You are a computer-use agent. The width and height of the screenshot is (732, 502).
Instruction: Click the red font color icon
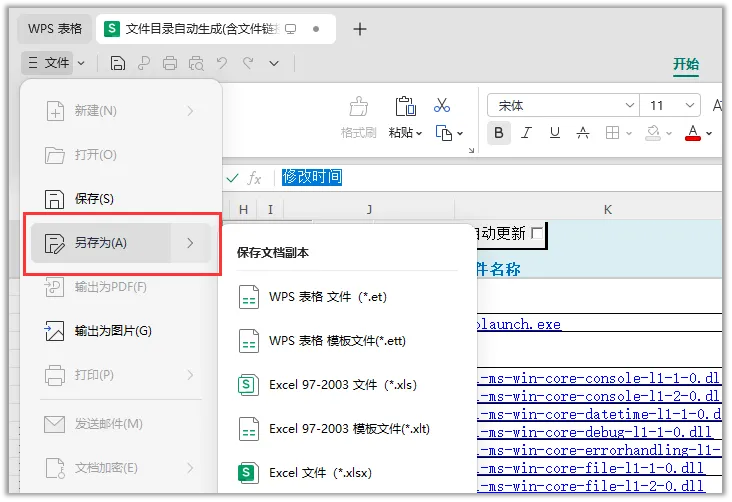pos(693,133)
